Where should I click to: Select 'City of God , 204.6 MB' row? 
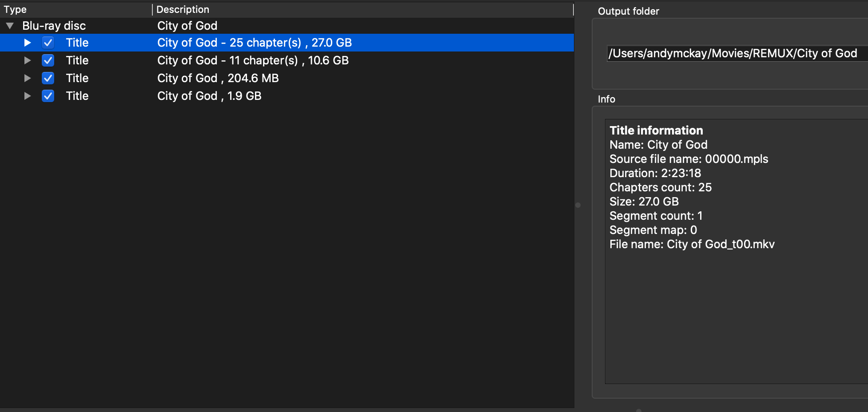tap(218, 78)
